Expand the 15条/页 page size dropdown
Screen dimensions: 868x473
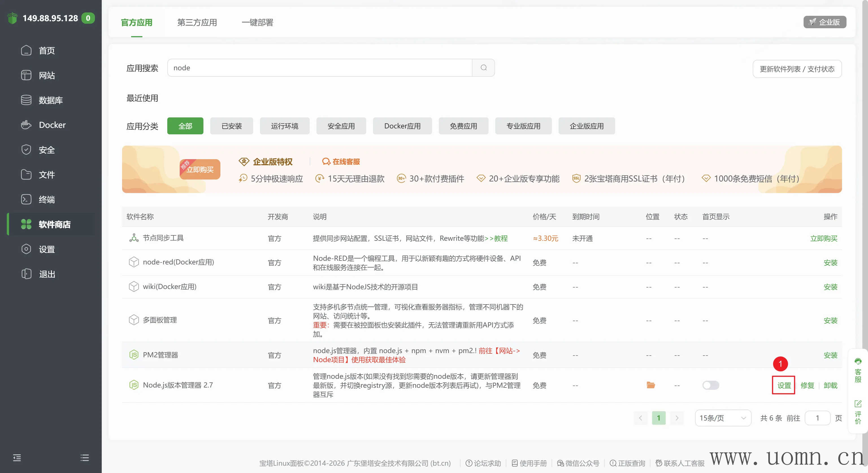coord(723,418)
